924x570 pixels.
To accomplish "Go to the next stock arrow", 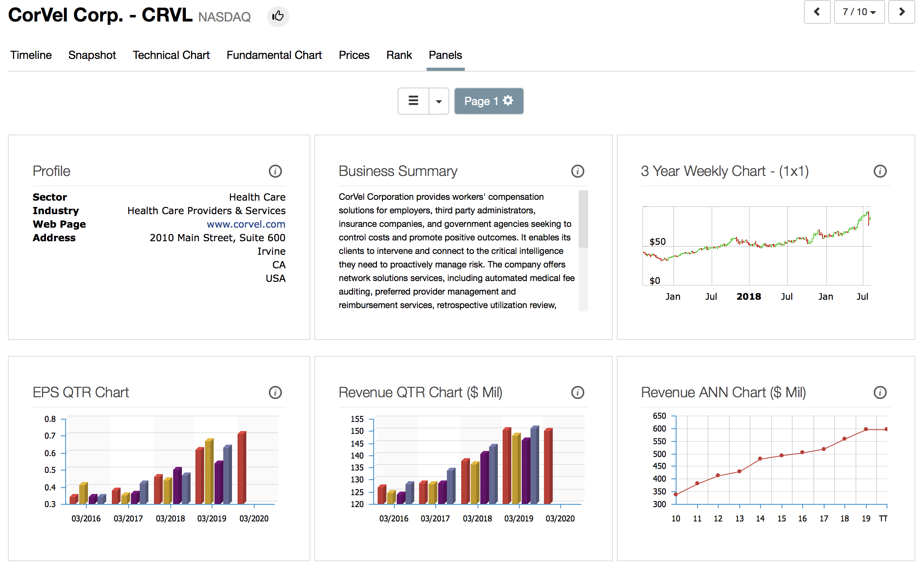I will pyautogui.click(x=901, y=12).
